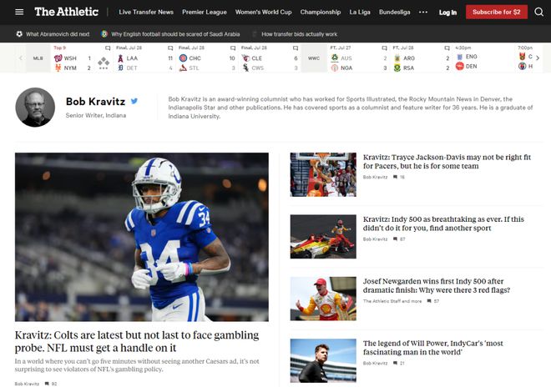Viewport: 551px width, 392px height.
Task: Open 'Why English football should be scared of Saudi Arabia'
Action: pyautogui.click(x=175, y=34)
